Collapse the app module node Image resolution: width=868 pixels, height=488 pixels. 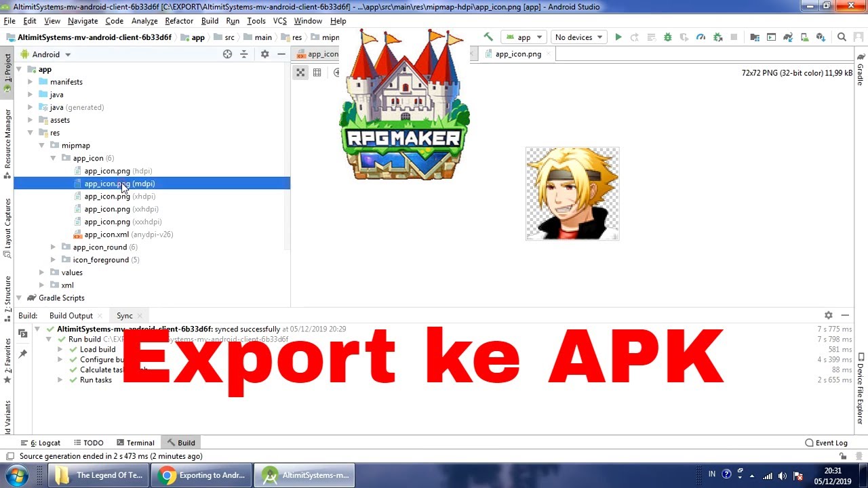(18, 69)
